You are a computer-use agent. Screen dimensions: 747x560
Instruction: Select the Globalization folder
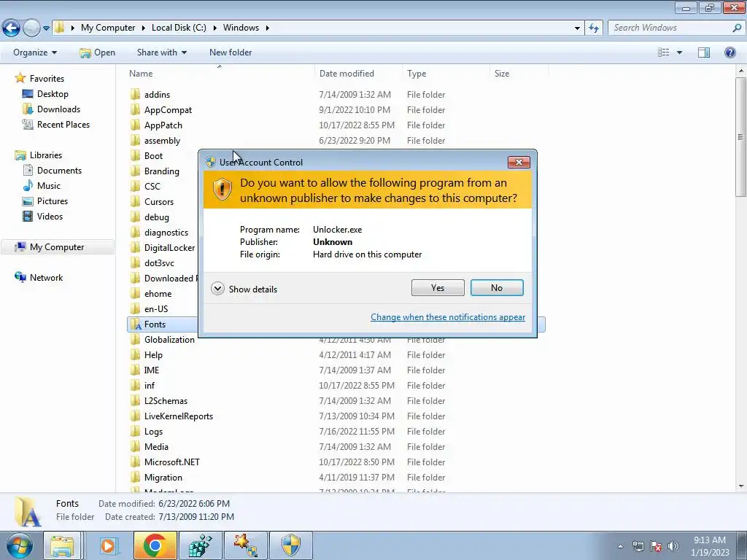click(169, 340)
